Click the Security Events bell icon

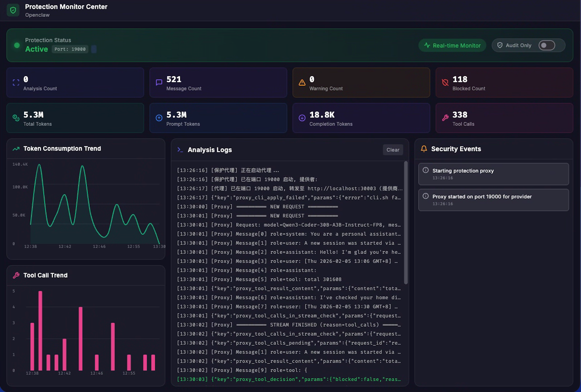(x=424, y=149)
